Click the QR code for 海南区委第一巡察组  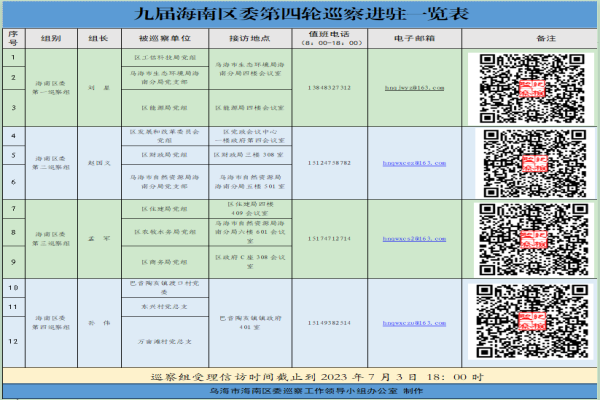[x=532, y=88]
